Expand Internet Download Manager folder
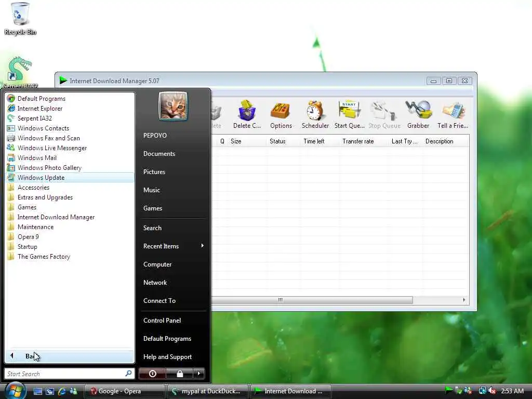This screenshot has width=532, height=399. pyautogui.click(x=70, y=217)
